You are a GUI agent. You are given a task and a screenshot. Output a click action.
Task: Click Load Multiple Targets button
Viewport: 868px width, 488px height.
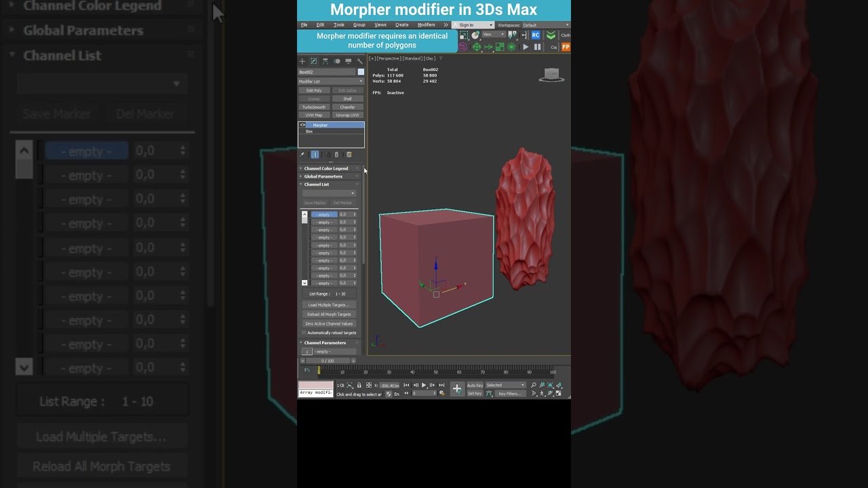point(329,305)
